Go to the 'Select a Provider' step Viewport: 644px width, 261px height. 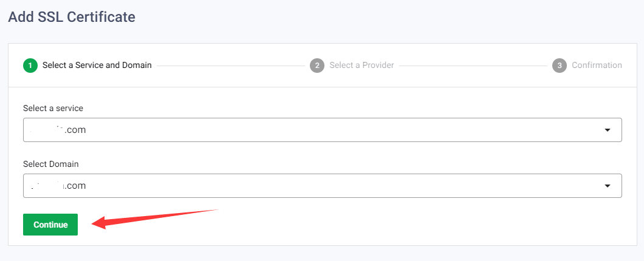[361, 65]
